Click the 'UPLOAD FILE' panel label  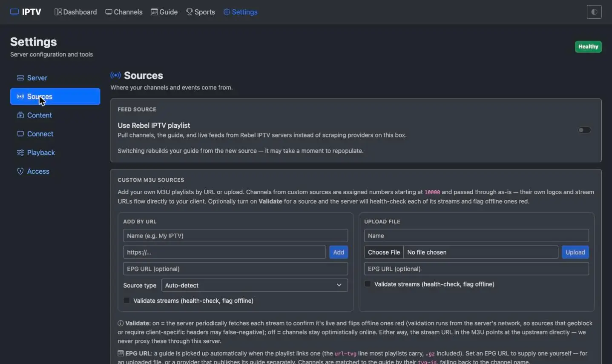pyautogui.click(x=382, y=221)
